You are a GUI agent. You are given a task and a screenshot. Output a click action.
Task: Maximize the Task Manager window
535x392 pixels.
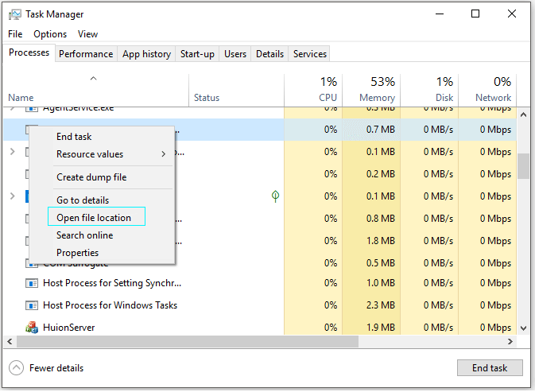point(475,14)
